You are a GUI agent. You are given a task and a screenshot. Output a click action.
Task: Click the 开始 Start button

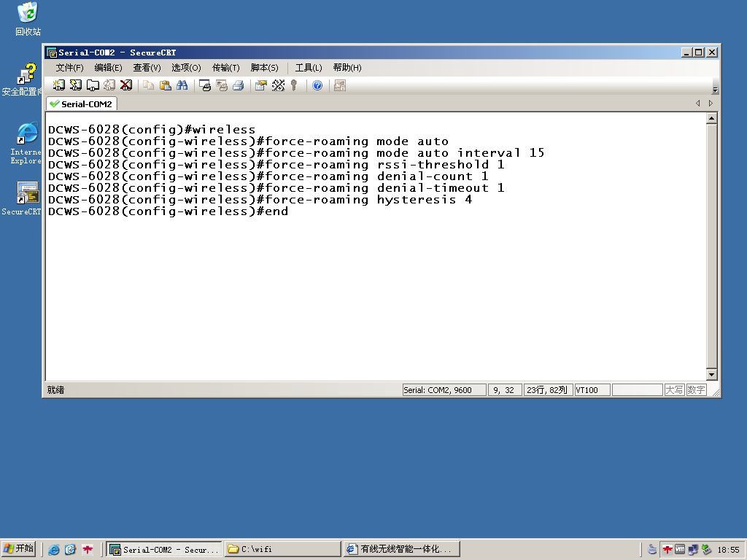(x=18, y=548)
